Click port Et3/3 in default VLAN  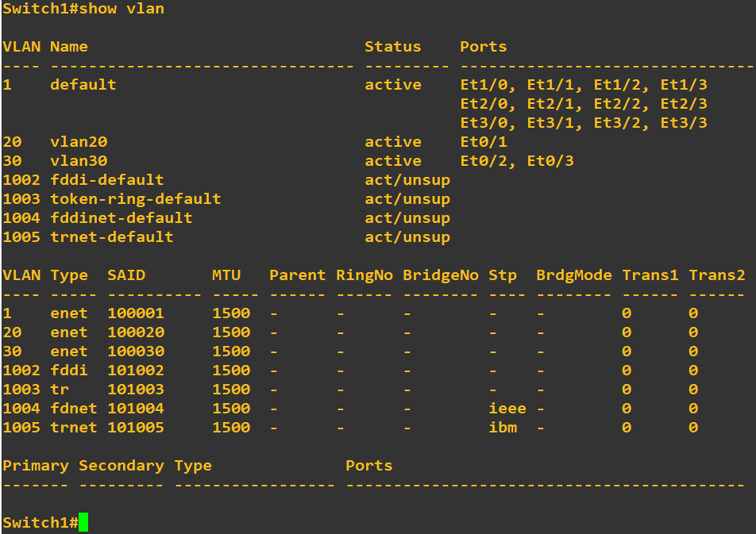(x=684, y=123)
